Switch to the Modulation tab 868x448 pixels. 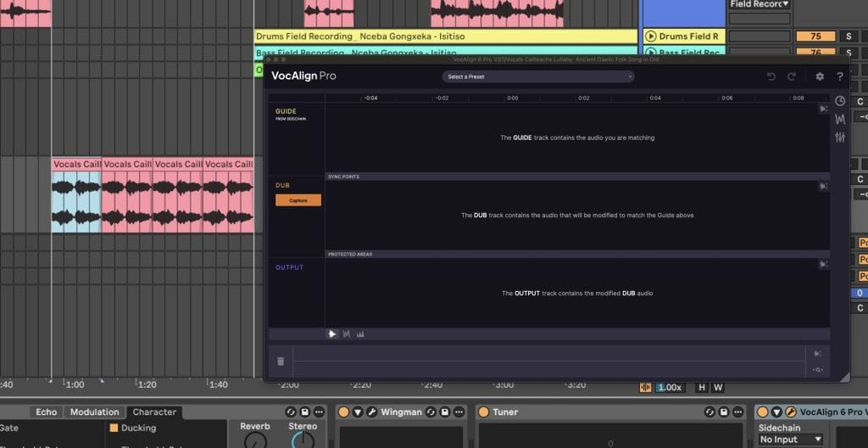tap(94, 412)
